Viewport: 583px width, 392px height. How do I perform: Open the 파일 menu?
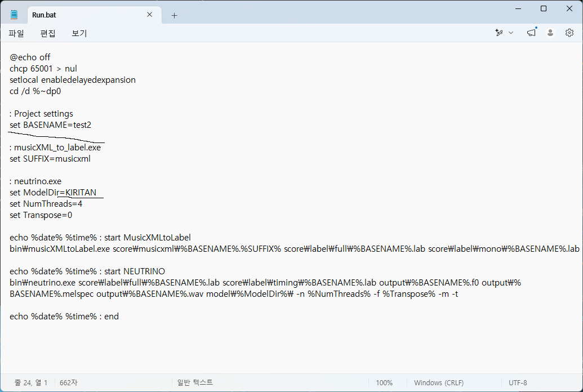(x=16, y=33)
